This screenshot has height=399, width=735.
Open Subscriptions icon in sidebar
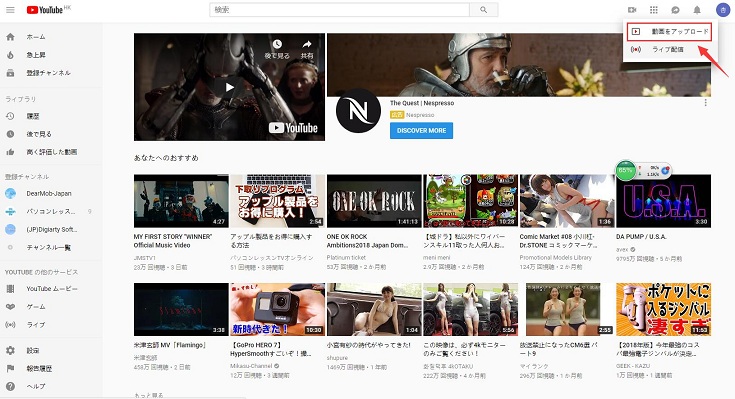(10, 73)
